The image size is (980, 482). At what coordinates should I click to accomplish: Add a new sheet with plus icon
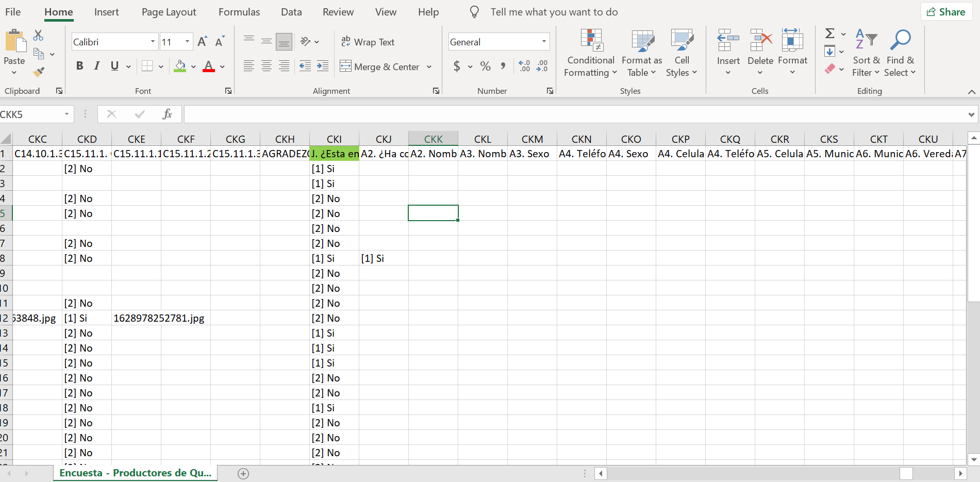[x=243, y=473]
